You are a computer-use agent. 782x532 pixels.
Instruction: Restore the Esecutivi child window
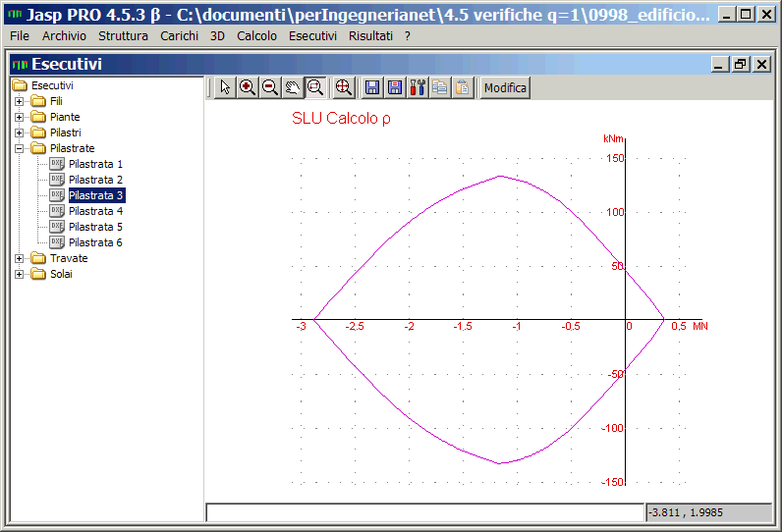click(x=740, y=64)
